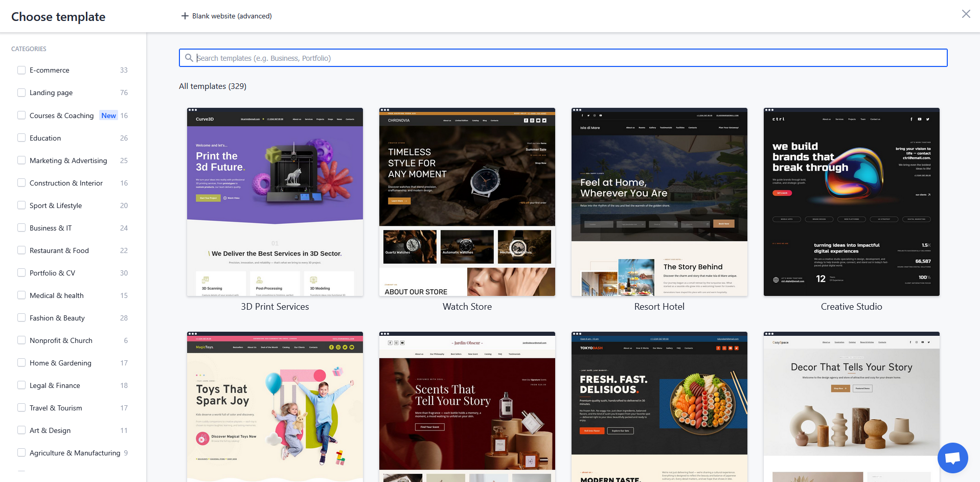Select the Travel & Tourism filter
Screen dimensions: 980x482
(x=21, y=407)
